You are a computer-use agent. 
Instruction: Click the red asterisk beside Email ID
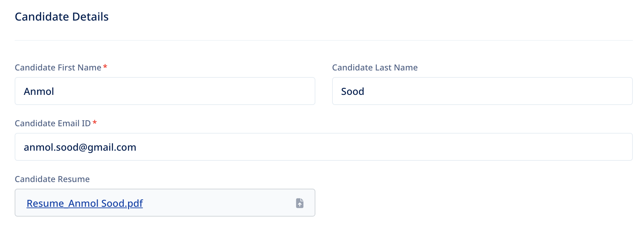95,122
